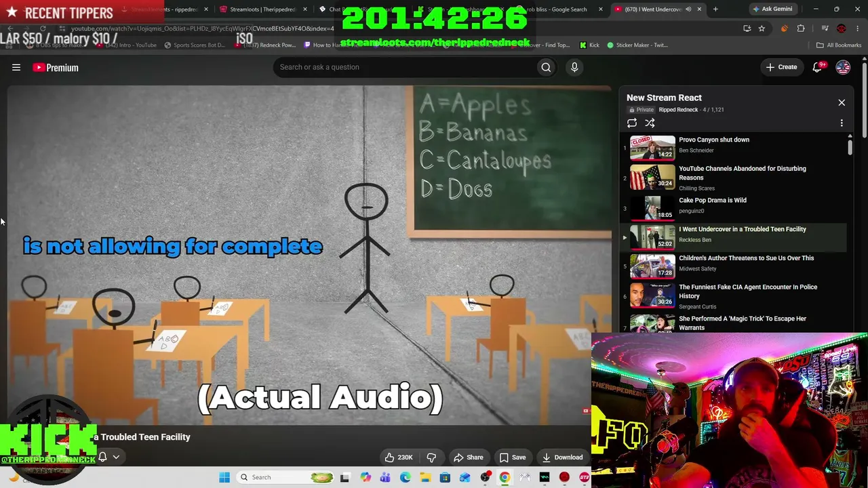This screenshot has height=488, width=868.
Task: Click the Create button in YouTube header
Action: click(x=781, y=67)
